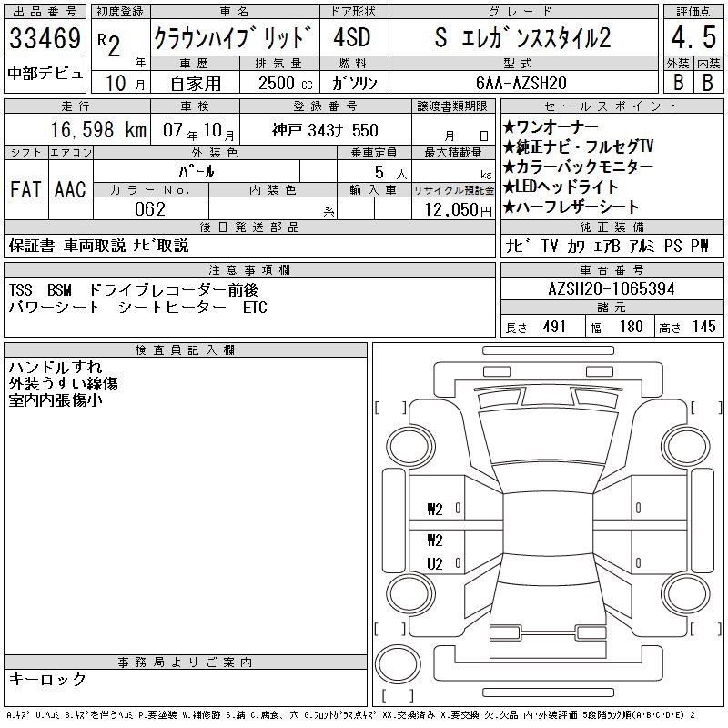Image resolution: width=728 pixels, height=728 pixels.
Task: Click the length value 491
Action: click(x=554, y=327)
